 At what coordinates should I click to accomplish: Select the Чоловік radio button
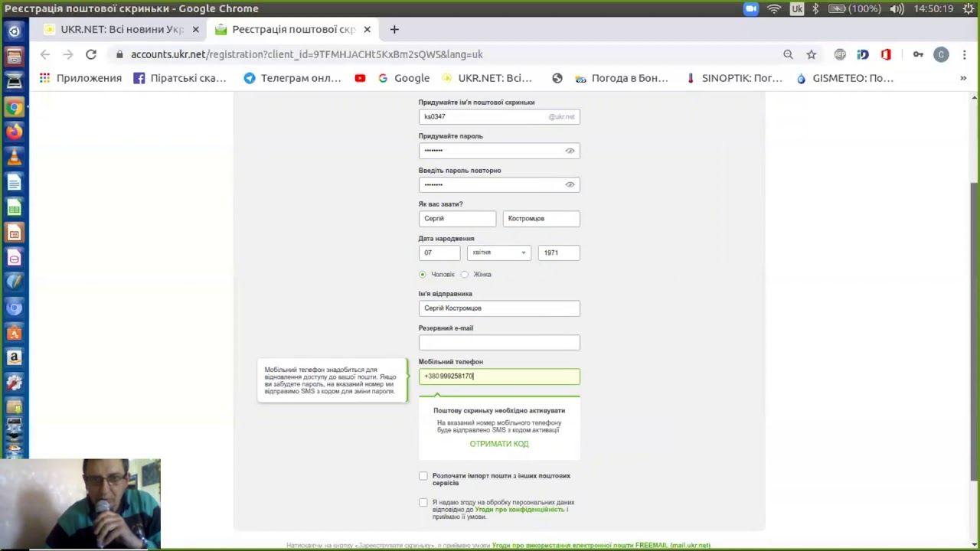423,274
